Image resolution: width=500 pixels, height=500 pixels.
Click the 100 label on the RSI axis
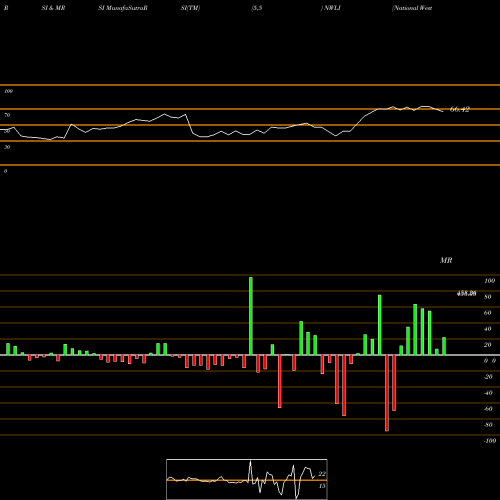[x=9, y=91]
